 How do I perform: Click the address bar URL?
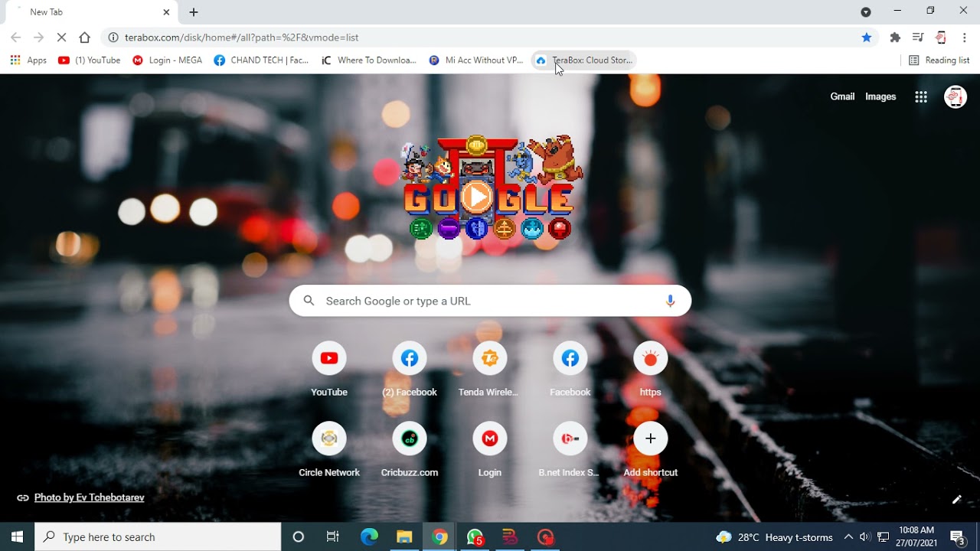pyautogui.click(x=242, y=37)
